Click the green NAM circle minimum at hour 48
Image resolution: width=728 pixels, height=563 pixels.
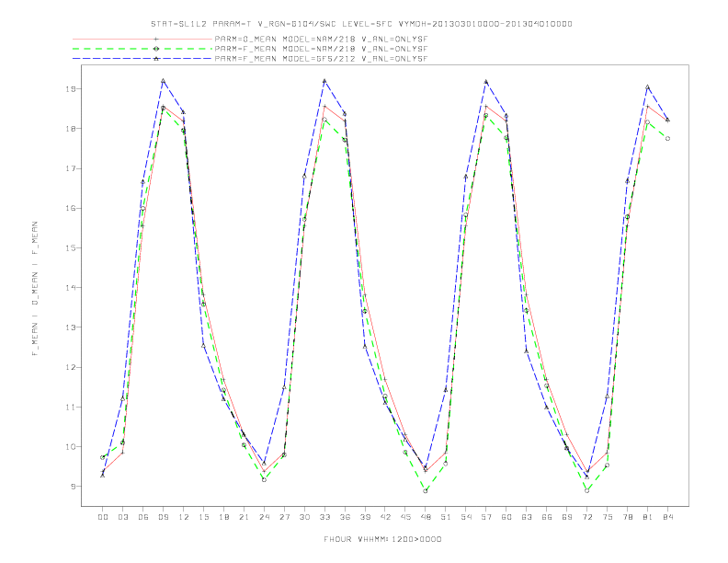tap(426, 490)
